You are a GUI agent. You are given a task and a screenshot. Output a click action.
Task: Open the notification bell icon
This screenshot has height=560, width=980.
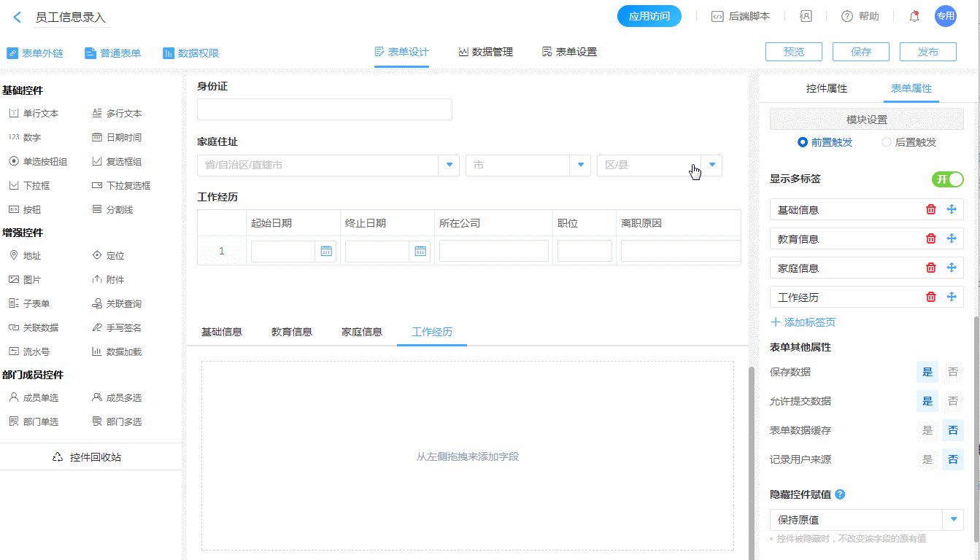[x=914, y=16]
